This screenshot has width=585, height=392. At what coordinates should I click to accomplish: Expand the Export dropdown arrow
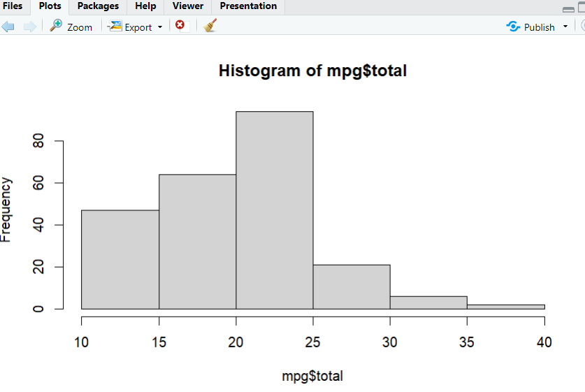(160, 27)
